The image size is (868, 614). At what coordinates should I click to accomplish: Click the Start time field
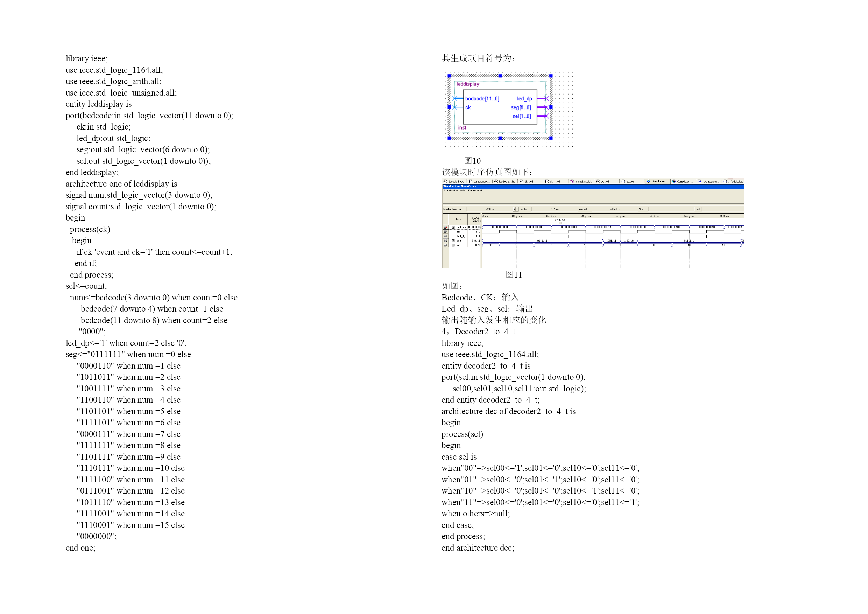(671, 209)
